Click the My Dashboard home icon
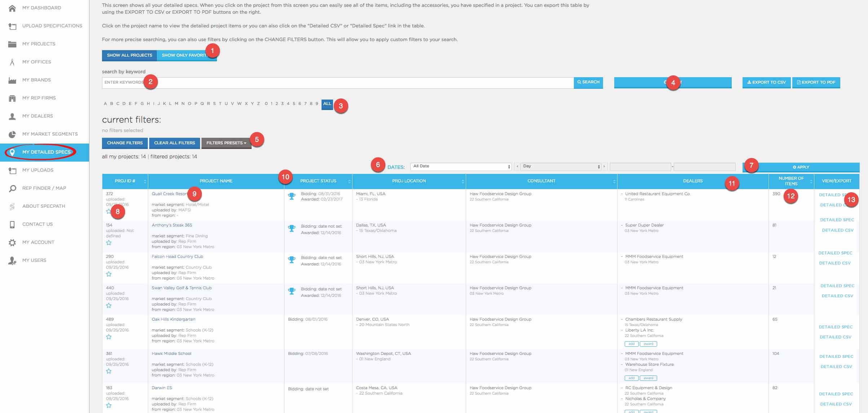 pyautogui.click(x=12, y=8)
